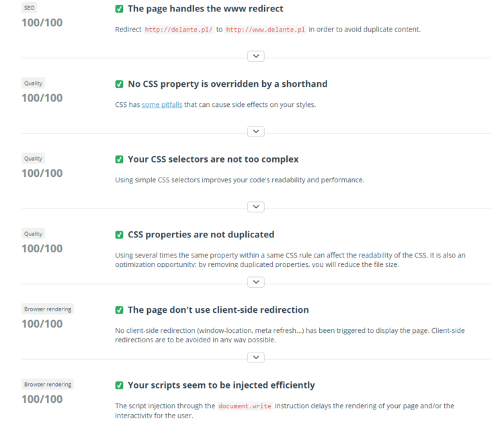Select the first Browser rendering category tag
The image size is (504, 423).
pos(48,309)
